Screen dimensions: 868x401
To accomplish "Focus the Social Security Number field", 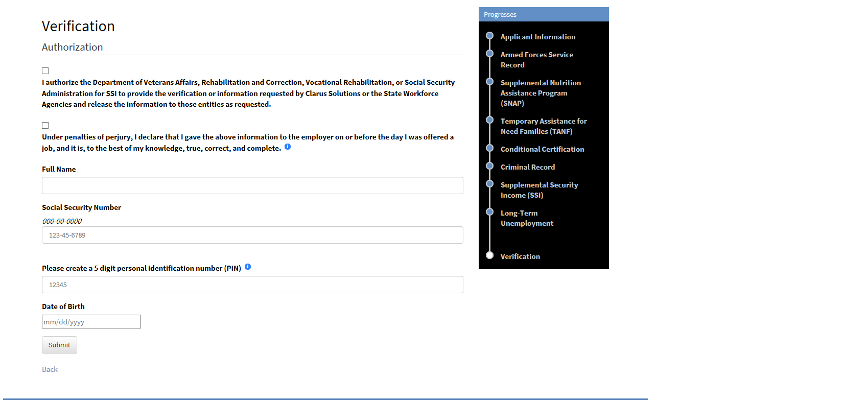I will tap(252, 235).
